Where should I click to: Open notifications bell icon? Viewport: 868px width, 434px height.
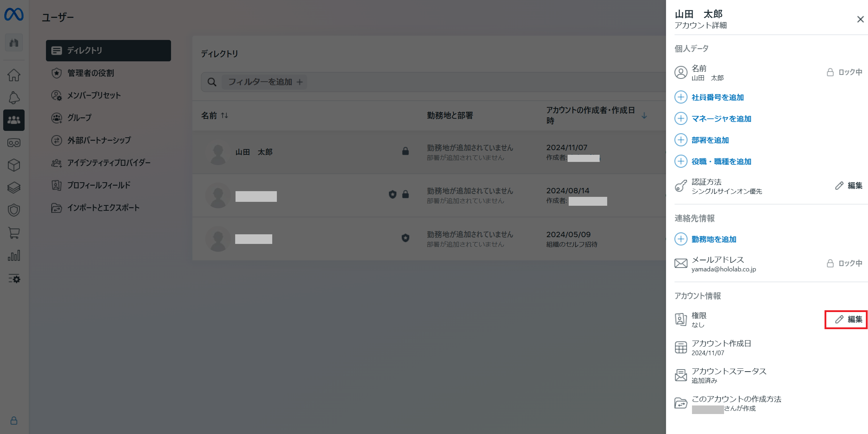[14, 98]
